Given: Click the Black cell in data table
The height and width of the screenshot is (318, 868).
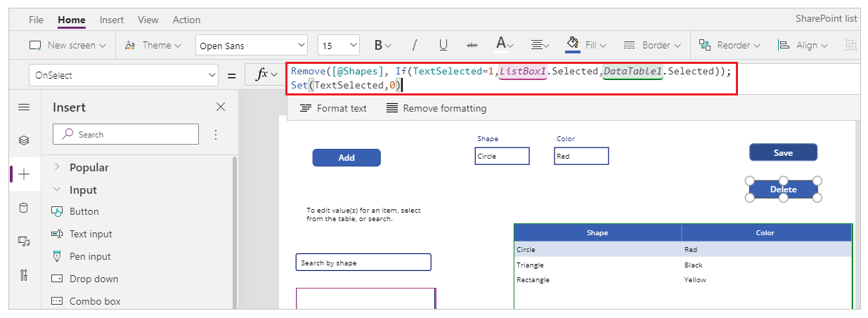Looking at the screenshot, I should (694, 265).
